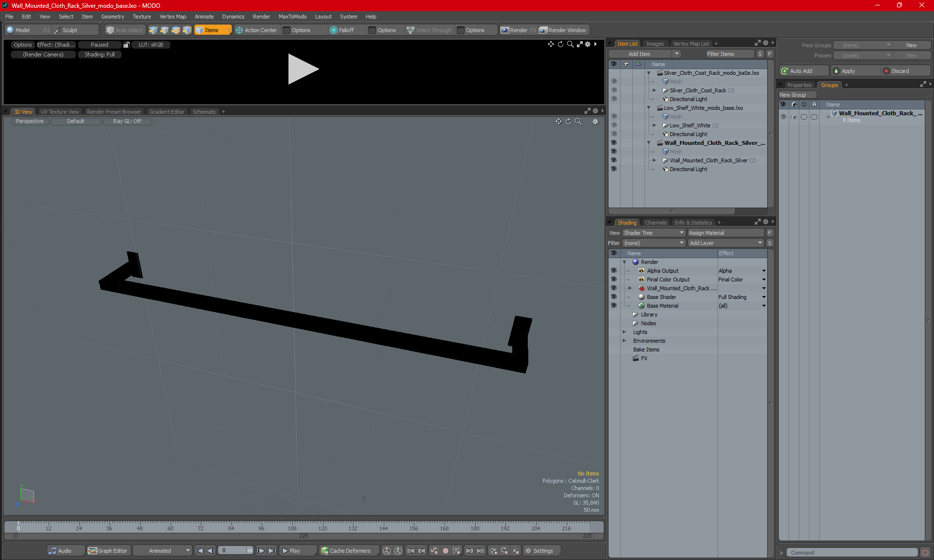This screenshot has height=560, width=934.
Task: Click the red record keyframe icon
Action: pyautogui.click(x=445, y=551)
